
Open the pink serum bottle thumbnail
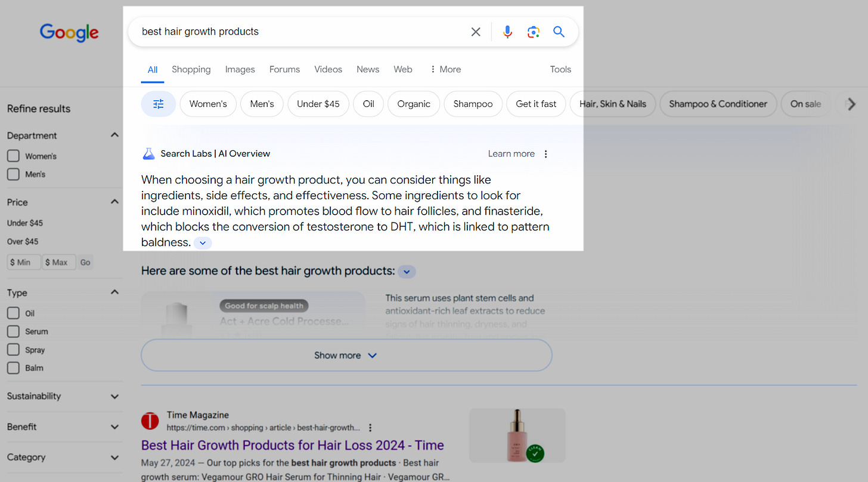tap(517, 435)
